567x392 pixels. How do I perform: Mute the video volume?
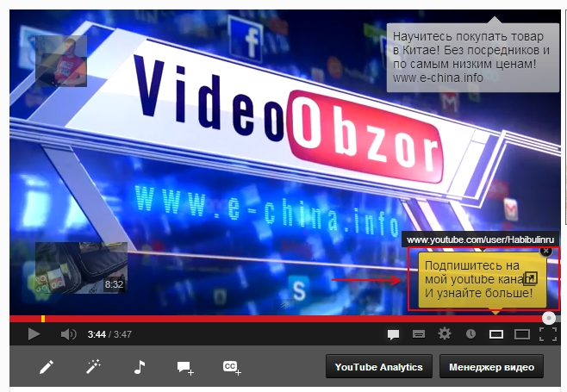pyautogui.click(x=68, y=334)
